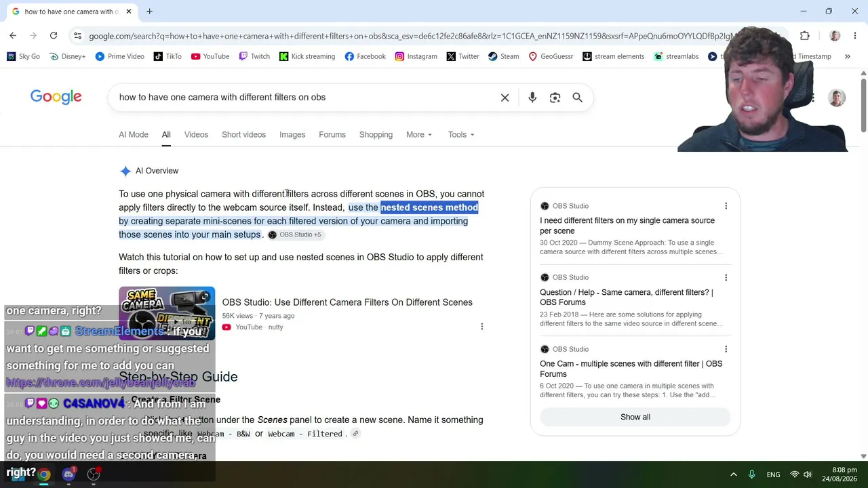This screenshot has height=488, width=868.
Task: Open 'One Cam - multiple scenes with different filter' link
Action: (631, 369)
